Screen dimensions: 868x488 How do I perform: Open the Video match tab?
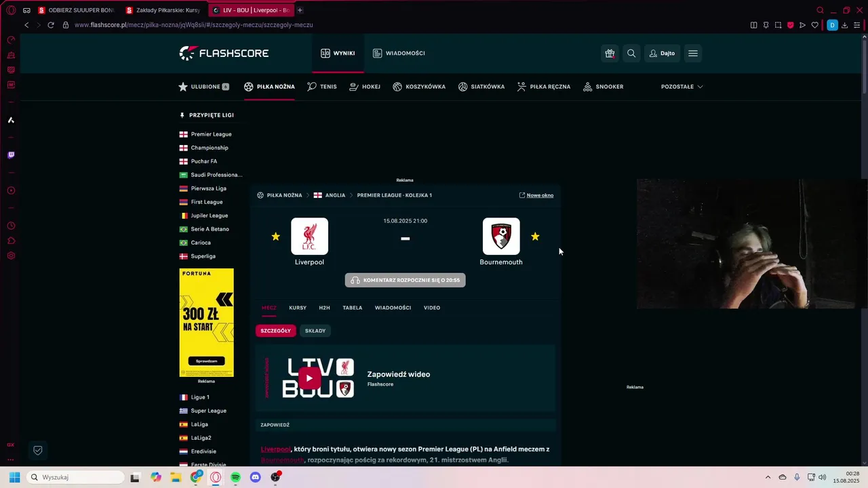[x=432, y=308]
